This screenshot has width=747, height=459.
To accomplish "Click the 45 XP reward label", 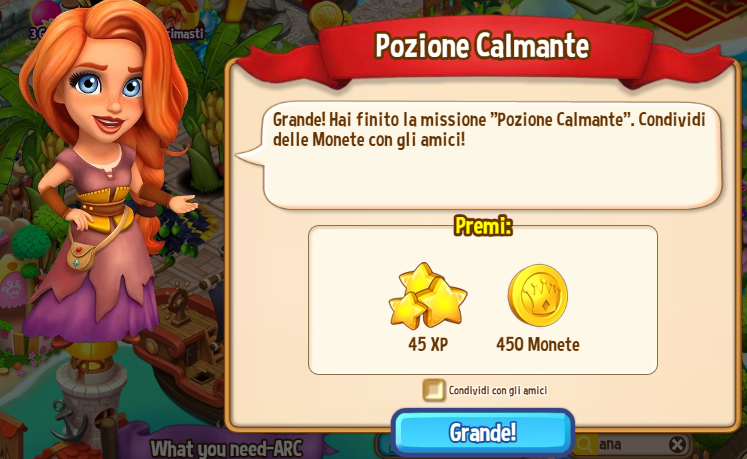I will (x=428, y=344).
